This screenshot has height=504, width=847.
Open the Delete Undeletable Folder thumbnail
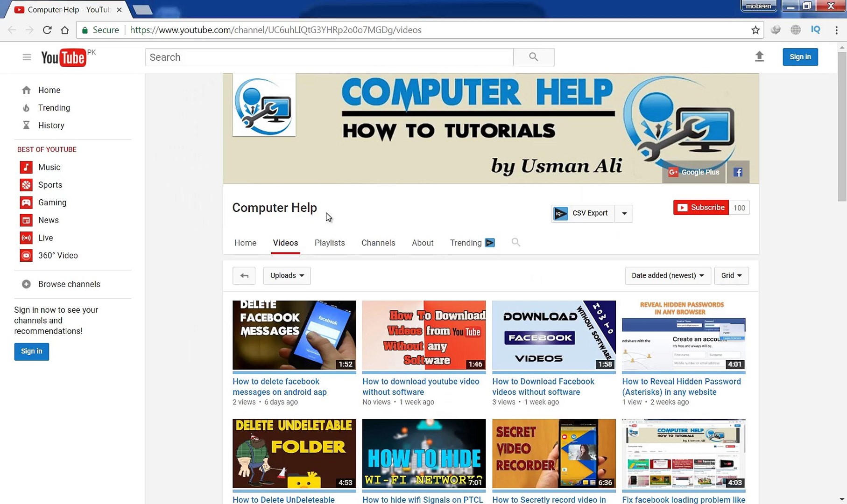click(294, 454)
